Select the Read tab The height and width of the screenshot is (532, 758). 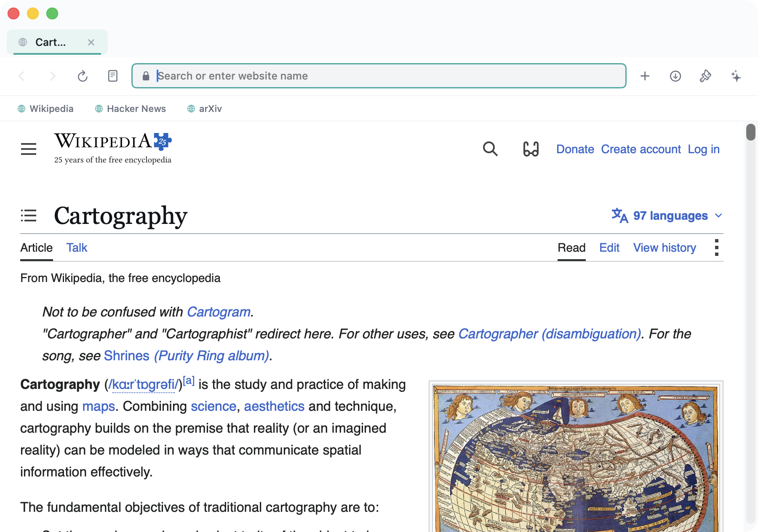click(x=571, y=247)
